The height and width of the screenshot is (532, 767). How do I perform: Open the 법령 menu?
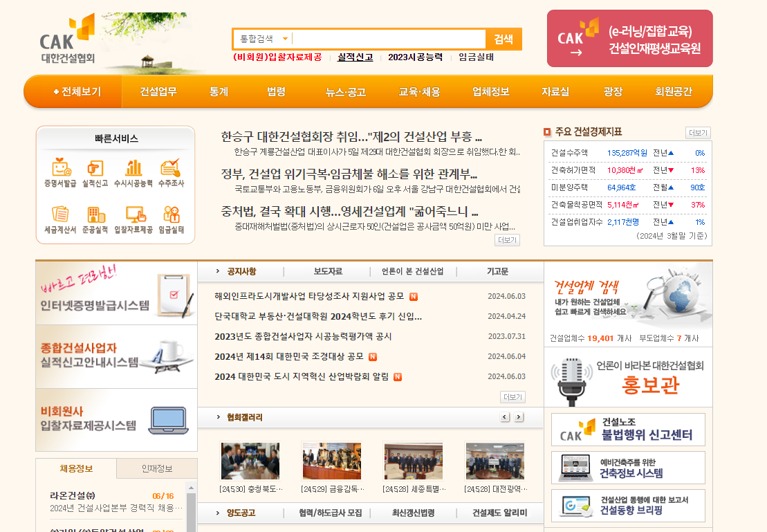(x=277, y=91)
